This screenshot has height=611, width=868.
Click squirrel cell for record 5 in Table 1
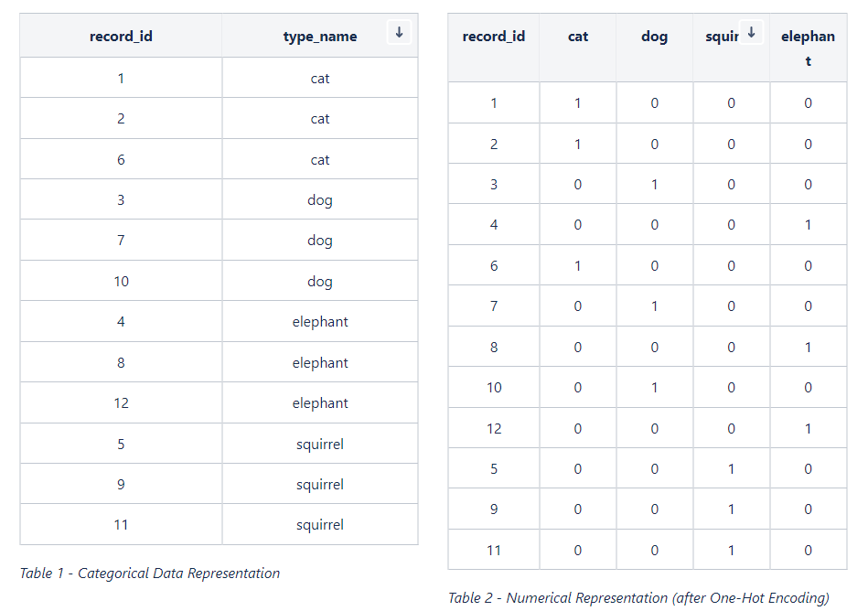pos(320,444)
